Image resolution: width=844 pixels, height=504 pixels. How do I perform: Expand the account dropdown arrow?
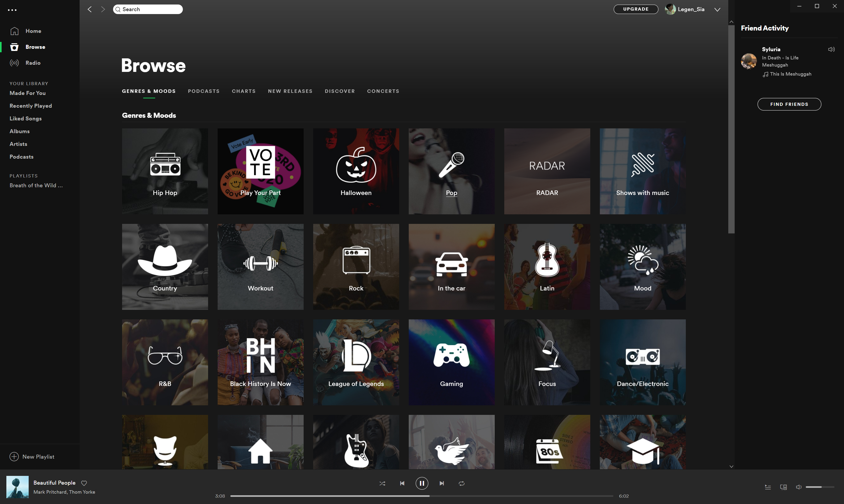(x=717, y=10)
